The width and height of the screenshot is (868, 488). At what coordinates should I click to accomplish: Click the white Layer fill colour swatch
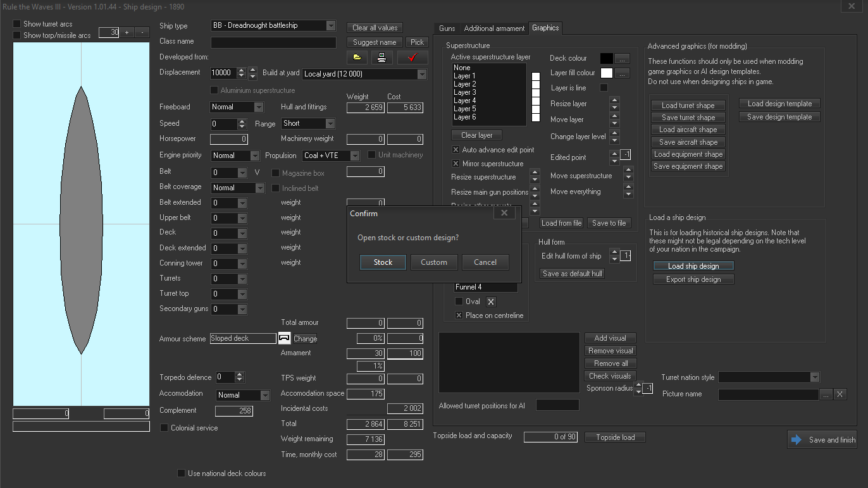607,73
